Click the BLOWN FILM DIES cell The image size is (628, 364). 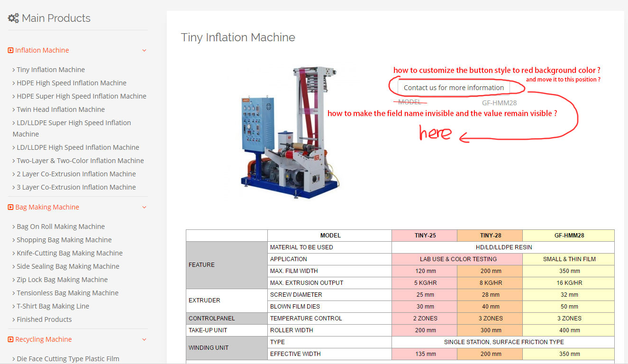330,307
